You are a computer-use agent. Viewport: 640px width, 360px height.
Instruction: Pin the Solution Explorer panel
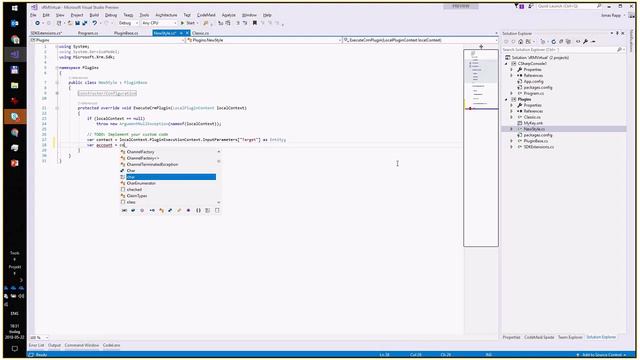617,33
